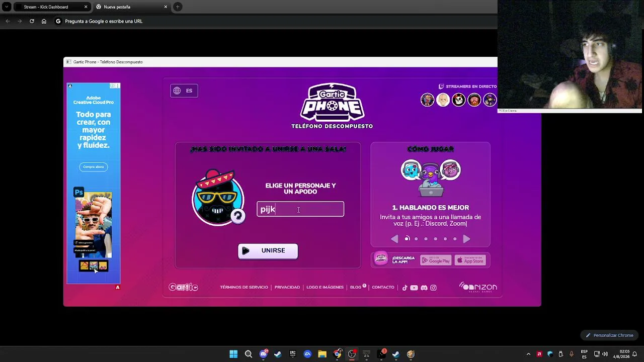Viewport: 644px width, 362px height.
Task: Open the Adobe ad info icon
Action: (x=112, y=86)
